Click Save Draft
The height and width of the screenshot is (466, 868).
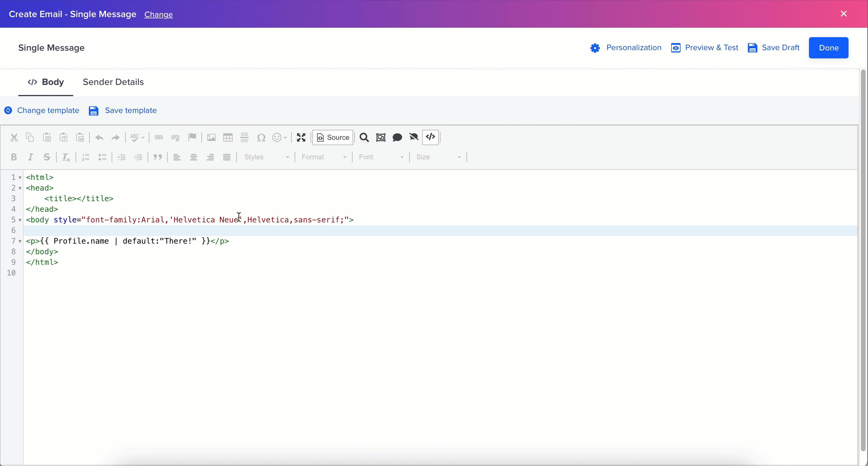tap(774, 48)
